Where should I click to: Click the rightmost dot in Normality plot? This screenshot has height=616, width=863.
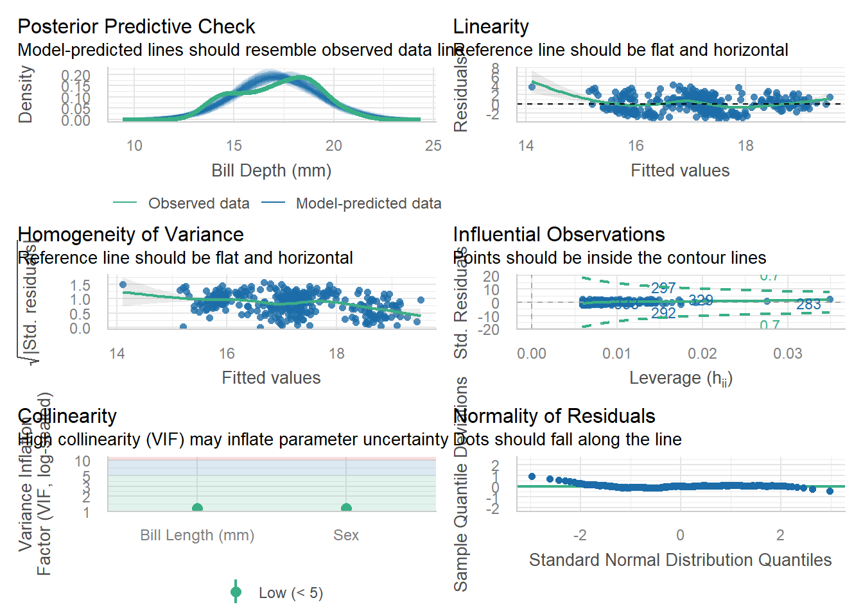click(x=830, y=491)
